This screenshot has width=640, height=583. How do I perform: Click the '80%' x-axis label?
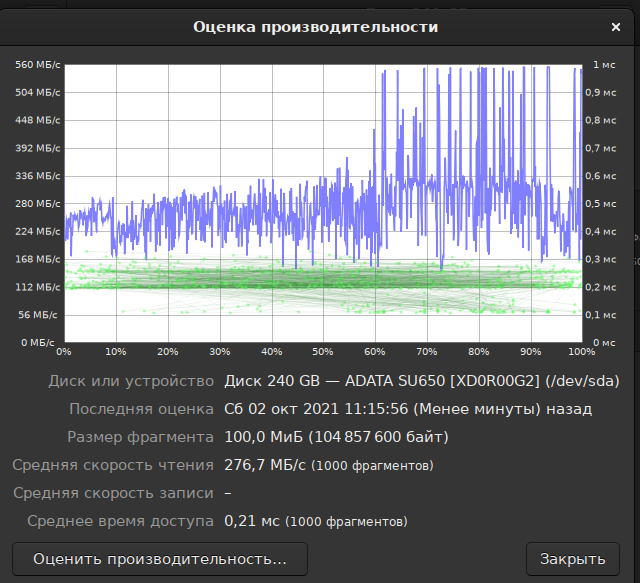pos(478,352)
